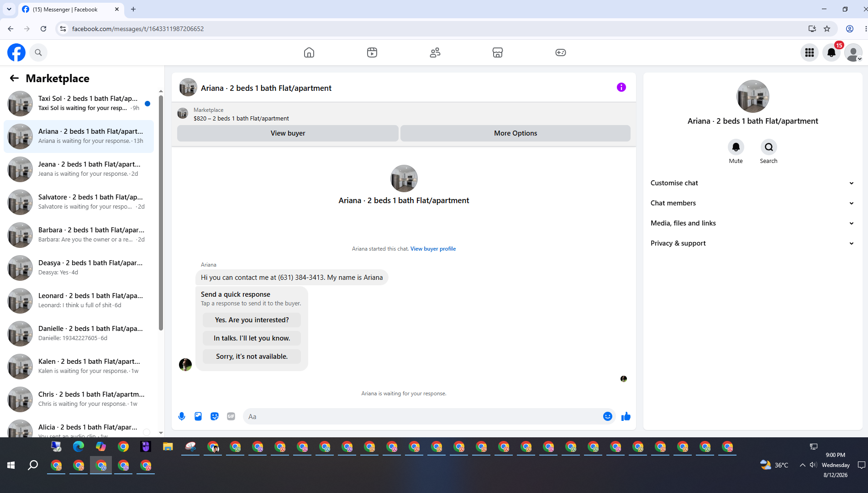The width and height of the screenshot is (868, 493).
Task: Click the Aa message input field
Action: pos(422,416)
